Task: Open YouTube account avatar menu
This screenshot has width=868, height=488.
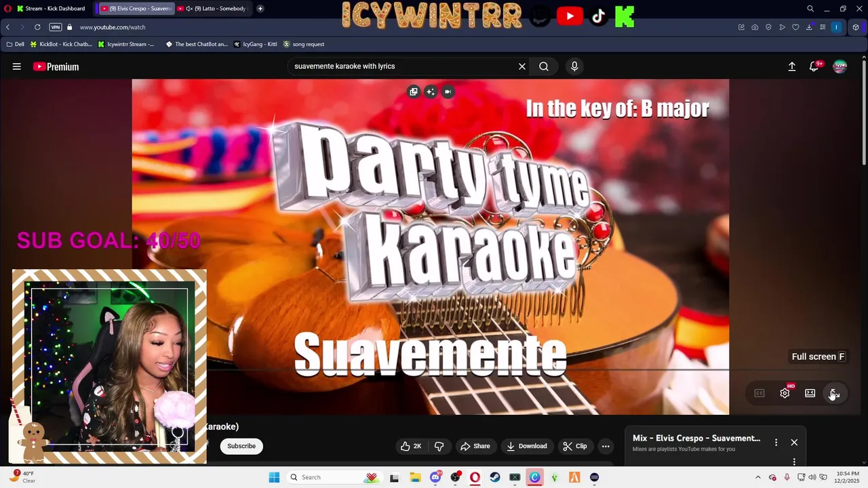Action: (x=840, y=66)
